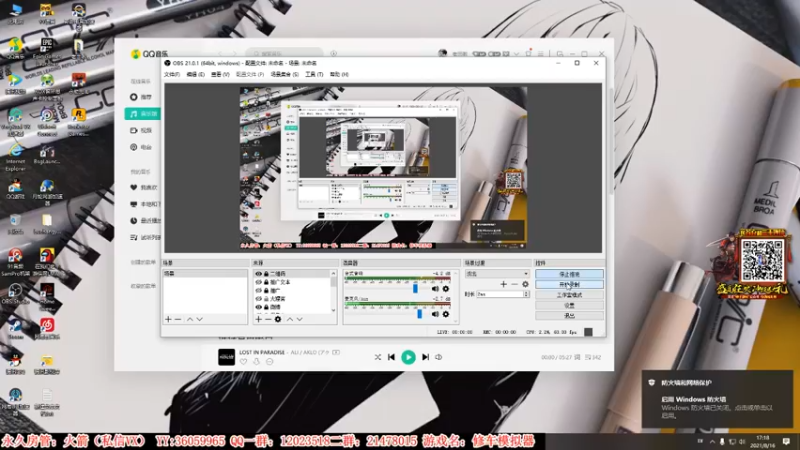
Task: Adjust second mixer channel volume slider
Action: (419, 314)
